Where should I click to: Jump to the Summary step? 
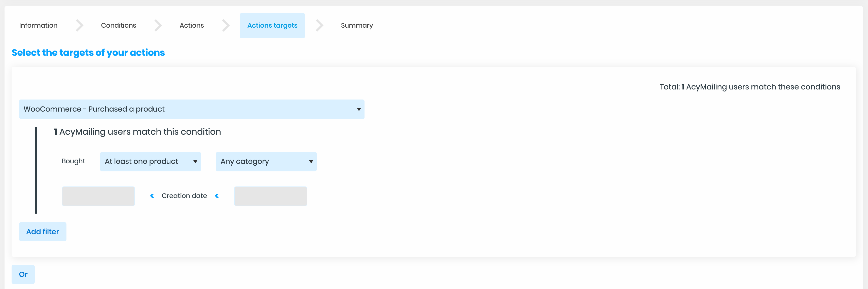357,26
